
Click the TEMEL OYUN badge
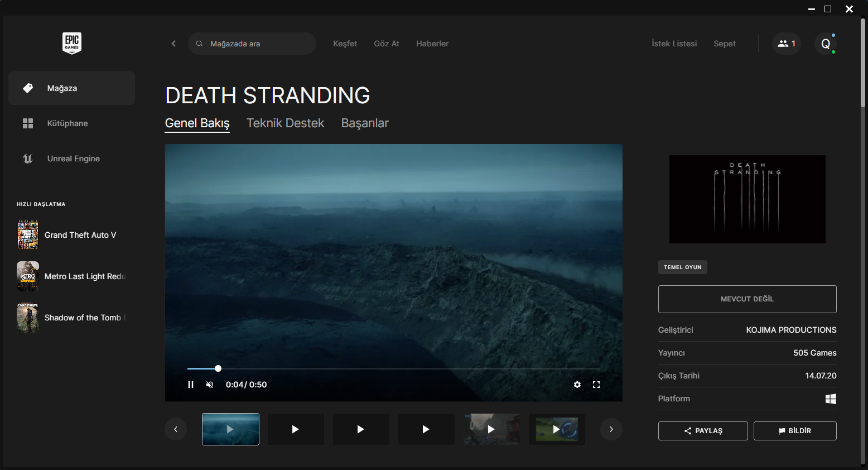683,267
